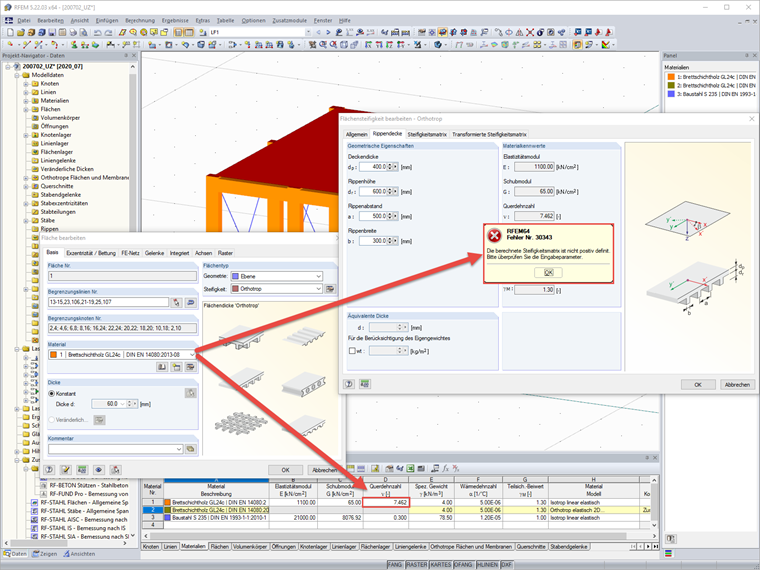Open the Querschnitte table tab at bottom

[x=531, y=547]
